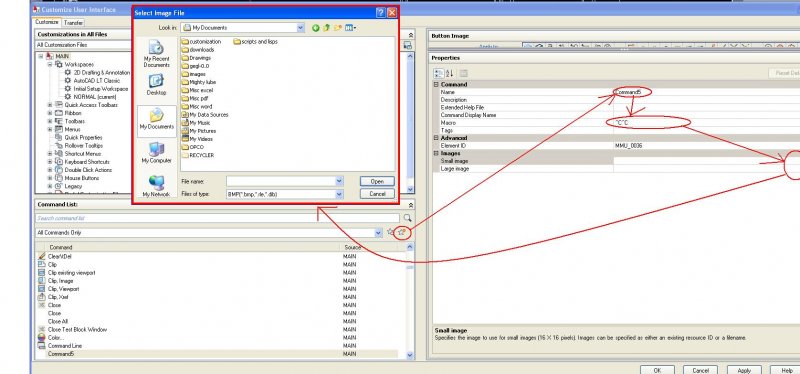The image size is (800, 374).
Task: Collapse the Workspaces tree node
Action: [x=50, y=65]
